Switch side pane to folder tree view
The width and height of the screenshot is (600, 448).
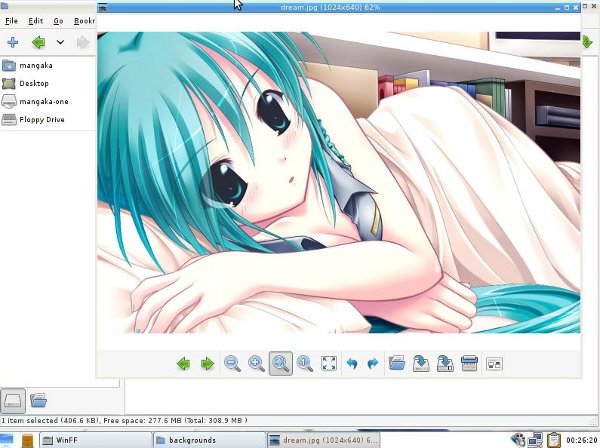(x=38, y=401)
